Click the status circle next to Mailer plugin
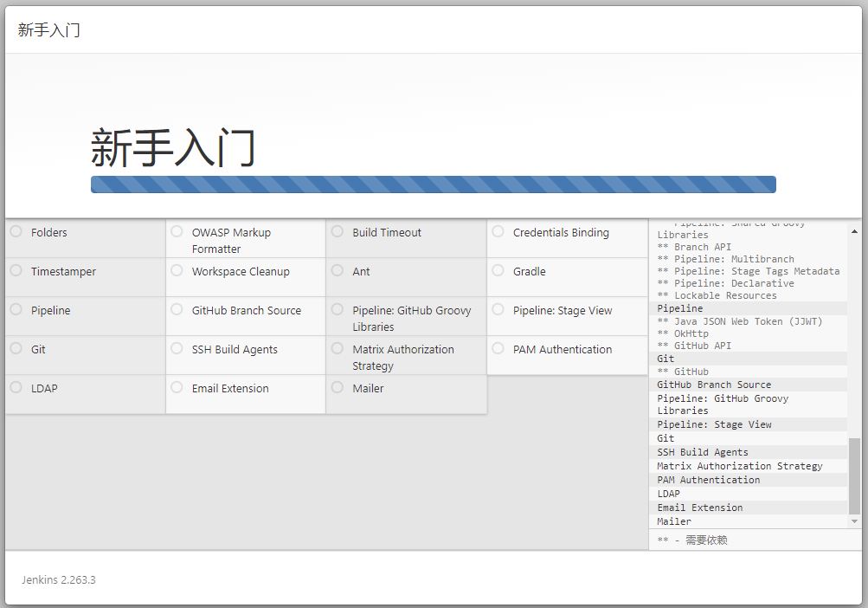The width and height of the screenshot is (868, 608). pos(337,387)
